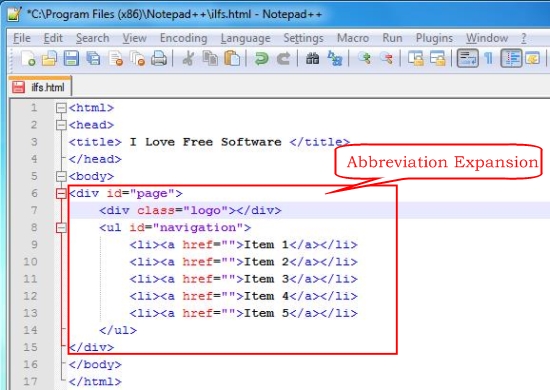Click the Zoom Out magnifier icon
This screenshot has height=390, width=550.
click(386, 58)
